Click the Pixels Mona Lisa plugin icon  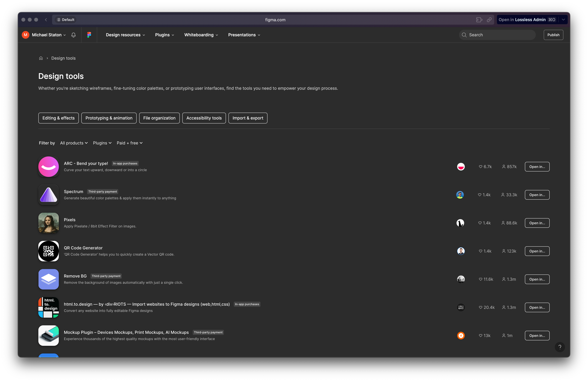pos(49,223)
